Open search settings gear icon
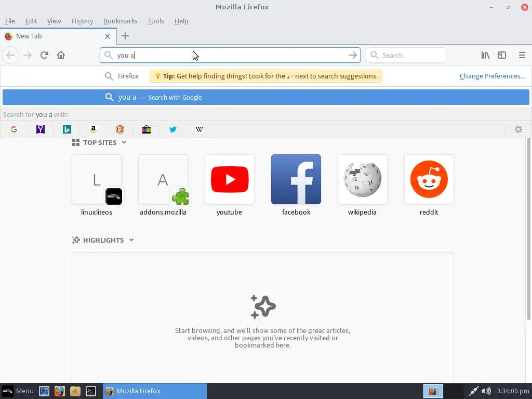The height and width of the screenshot is (399, 532). click(518, 129)
